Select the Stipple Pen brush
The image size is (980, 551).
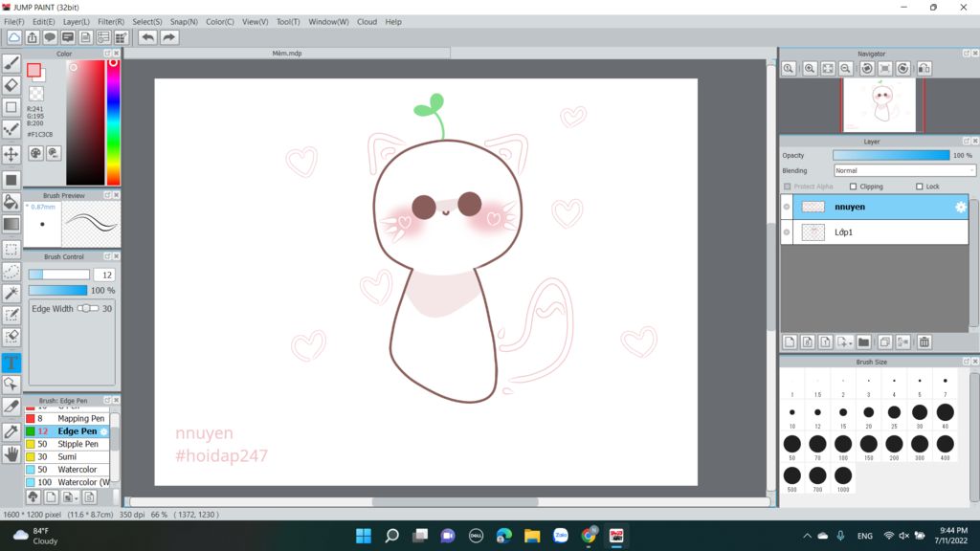click(68, 444)
